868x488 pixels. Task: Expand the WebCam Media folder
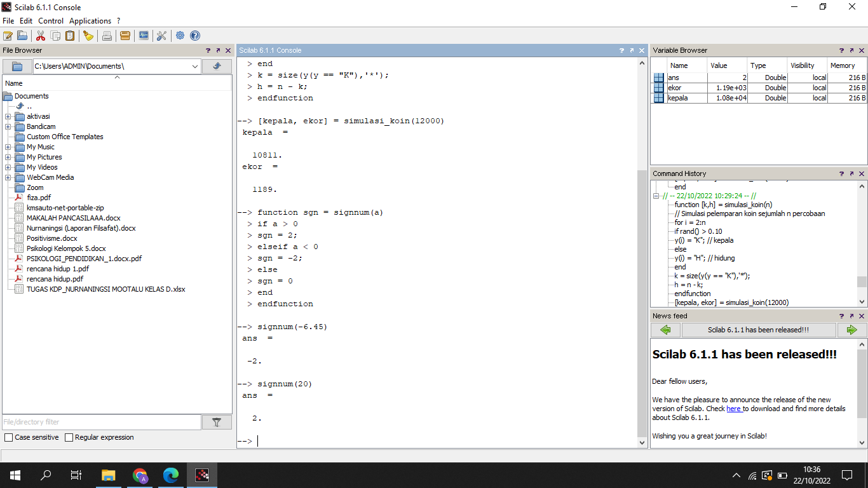tap(8, 177)
